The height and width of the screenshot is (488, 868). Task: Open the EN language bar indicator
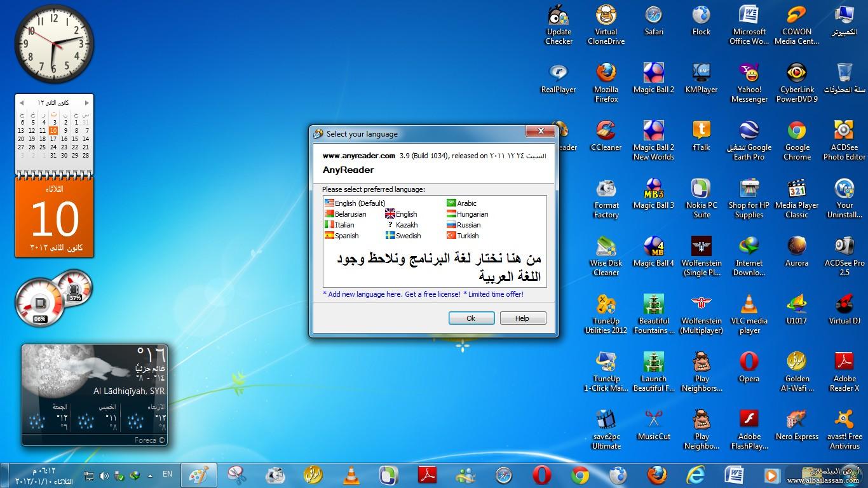[167, 474]
